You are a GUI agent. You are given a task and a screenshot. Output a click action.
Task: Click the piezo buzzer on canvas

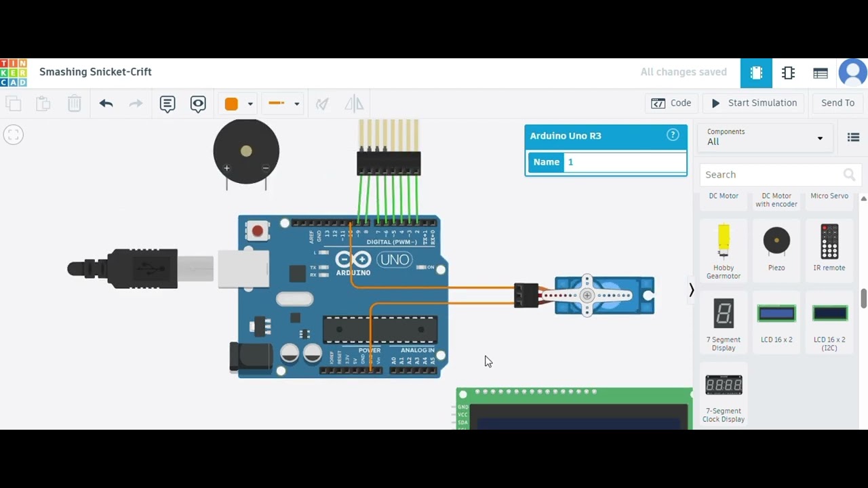(x=246, y=152)
